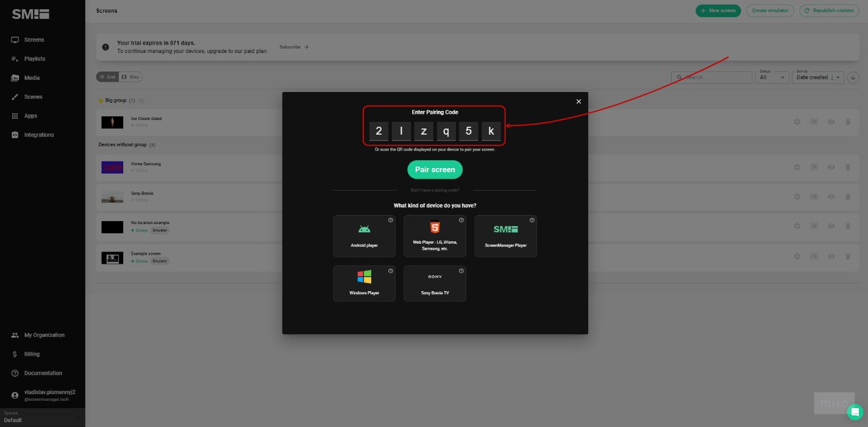Open the chat support bubble

click(x=855, y=412)
